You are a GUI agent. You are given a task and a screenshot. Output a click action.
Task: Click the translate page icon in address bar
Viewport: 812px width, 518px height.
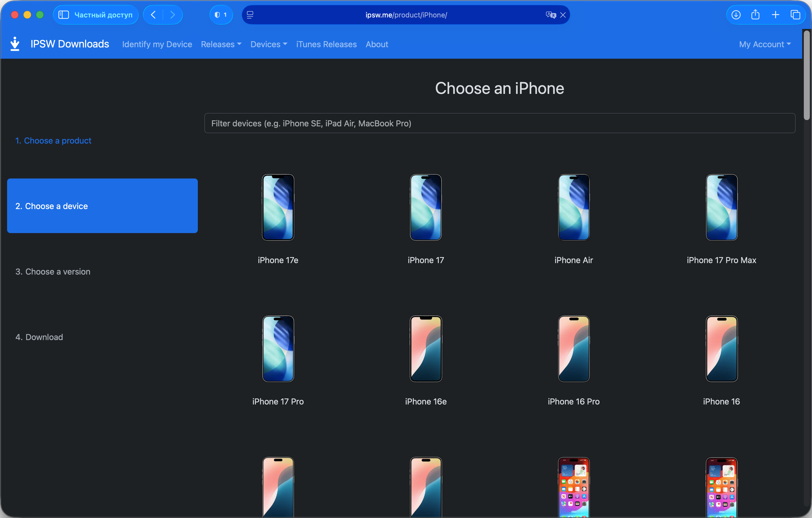click(550, 15)
